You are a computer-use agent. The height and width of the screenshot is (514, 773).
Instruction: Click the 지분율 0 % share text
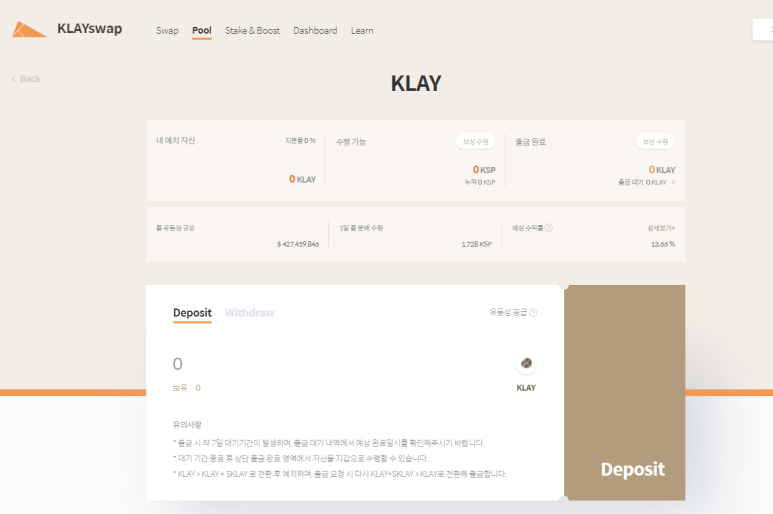300,140
